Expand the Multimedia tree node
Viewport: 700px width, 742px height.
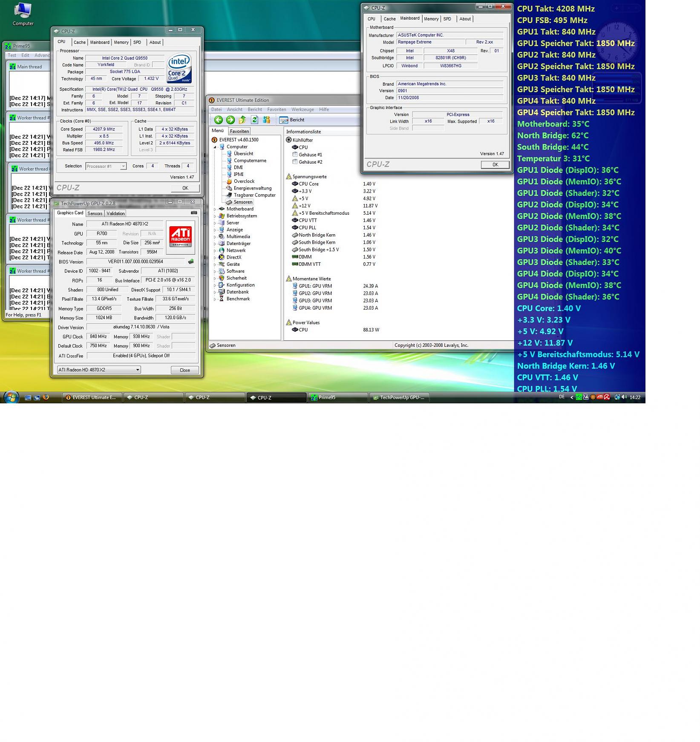(215, 237)
